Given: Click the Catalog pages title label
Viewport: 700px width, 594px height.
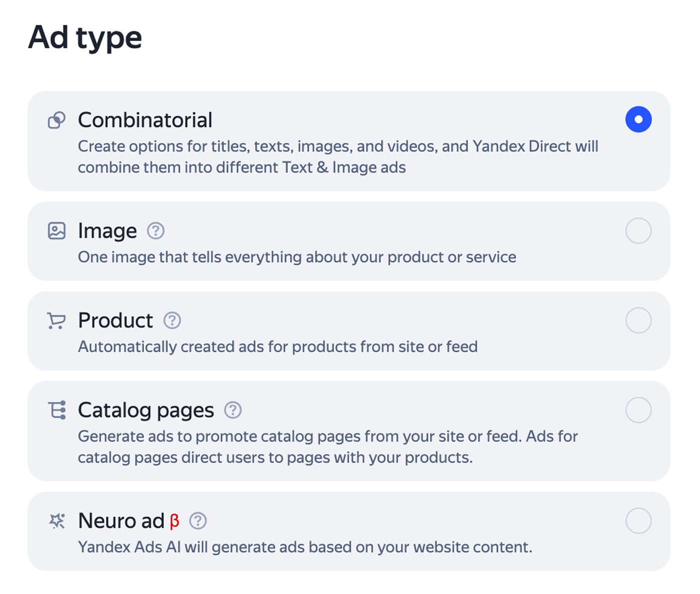Looking at the screenshot, I should 146,411.
